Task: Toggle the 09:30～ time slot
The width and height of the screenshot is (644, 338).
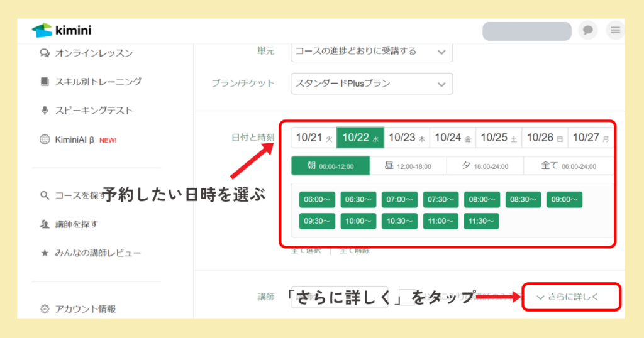Action: (x=317, y=221)
